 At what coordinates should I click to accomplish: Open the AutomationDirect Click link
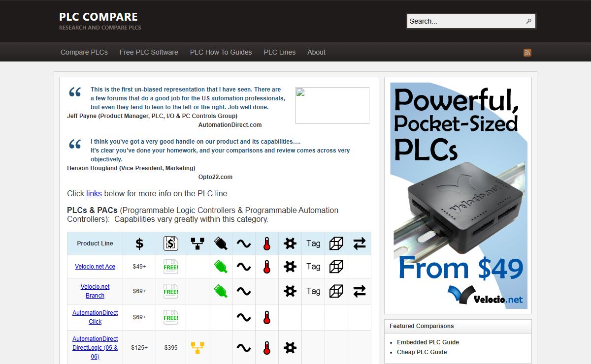[95, 317]
